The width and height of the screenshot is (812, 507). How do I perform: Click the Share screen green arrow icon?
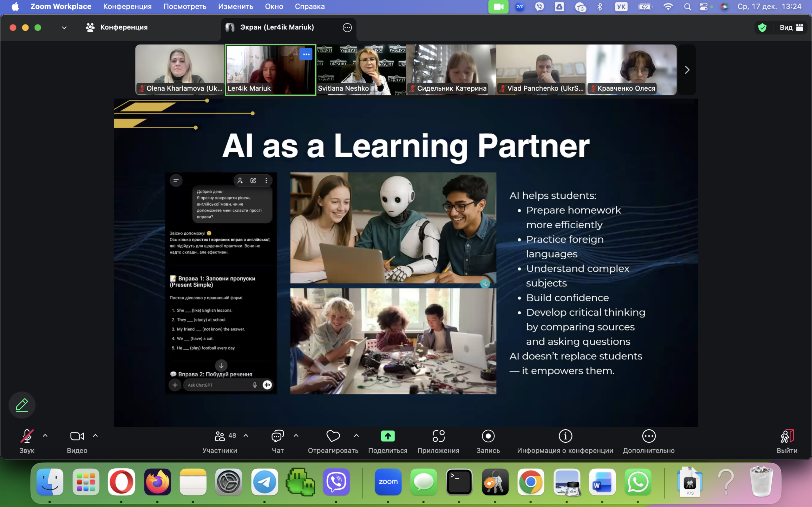(x=388, y=436)
